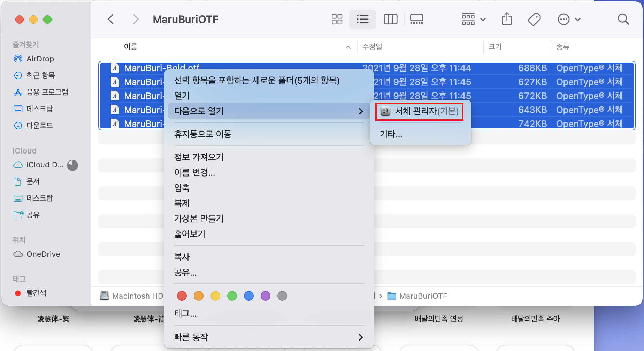Apply the green color tag in the menu
This screenshot has width=644, height=351.
(232, 296)
